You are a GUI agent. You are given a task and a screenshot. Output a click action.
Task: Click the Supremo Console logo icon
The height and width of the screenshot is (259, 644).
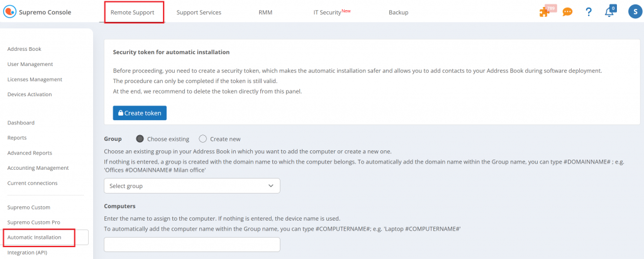[x=9, y=12]
